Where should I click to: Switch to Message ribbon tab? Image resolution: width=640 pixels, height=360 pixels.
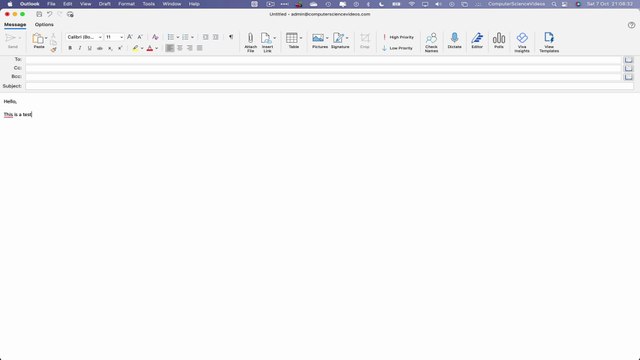click(15, 24)
